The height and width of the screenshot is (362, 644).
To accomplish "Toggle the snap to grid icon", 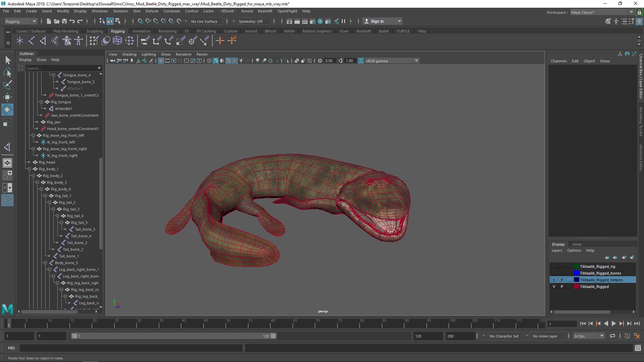I will point(140,21).
